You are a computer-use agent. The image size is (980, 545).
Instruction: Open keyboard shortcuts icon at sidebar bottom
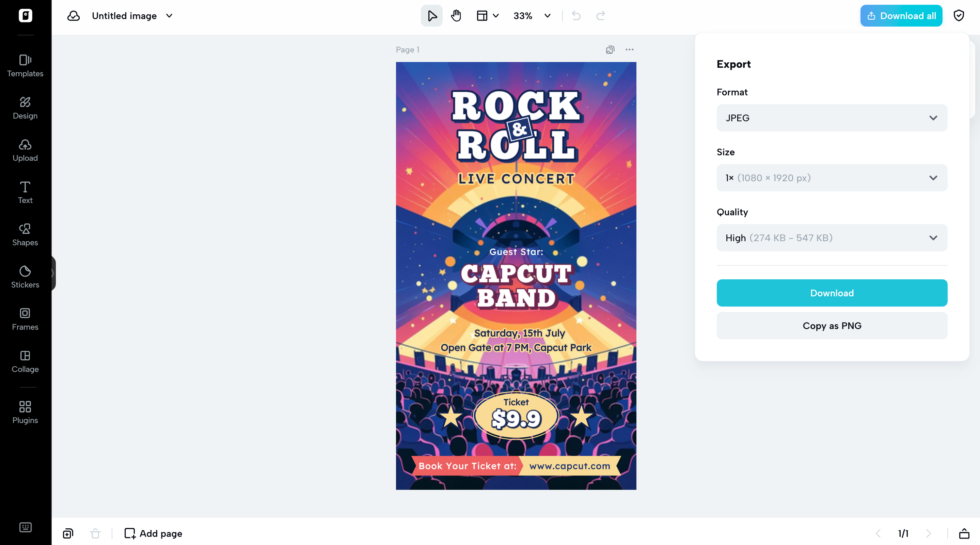pos(26,527)
